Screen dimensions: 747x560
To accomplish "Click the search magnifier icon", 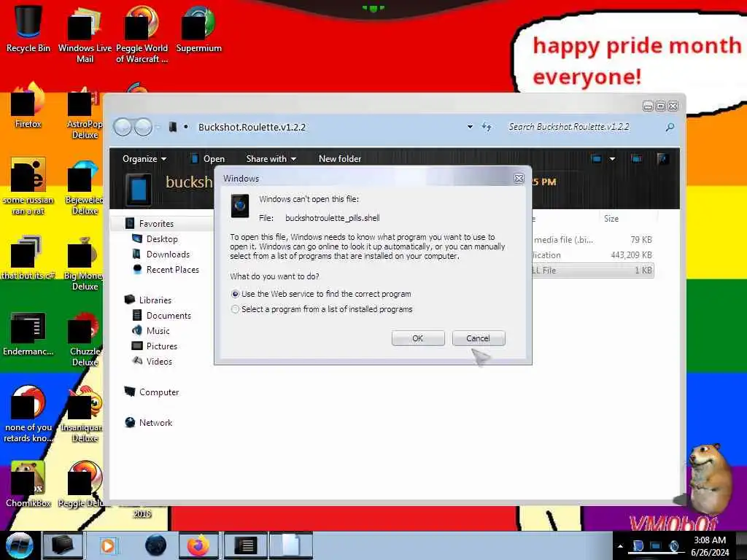I will click(x=670, y=127).
